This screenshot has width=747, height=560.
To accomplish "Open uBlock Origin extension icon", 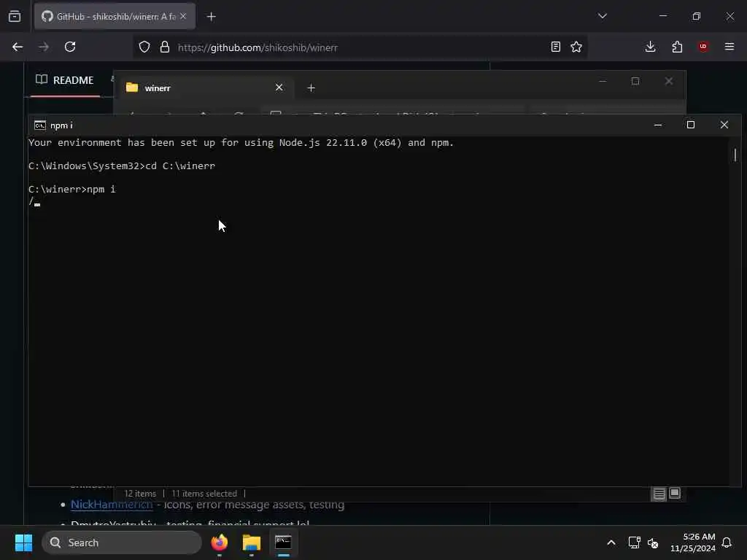I will tap(703, 47).
